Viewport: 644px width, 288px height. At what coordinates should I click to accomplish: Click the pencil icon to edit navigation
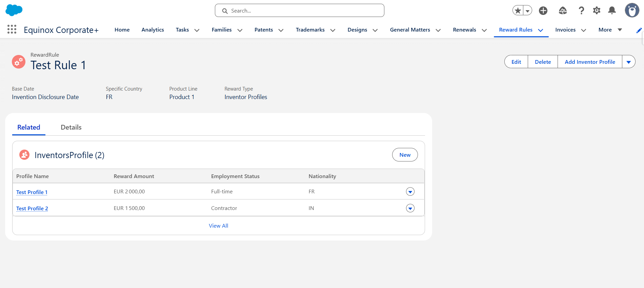click(x=639, y=31)
